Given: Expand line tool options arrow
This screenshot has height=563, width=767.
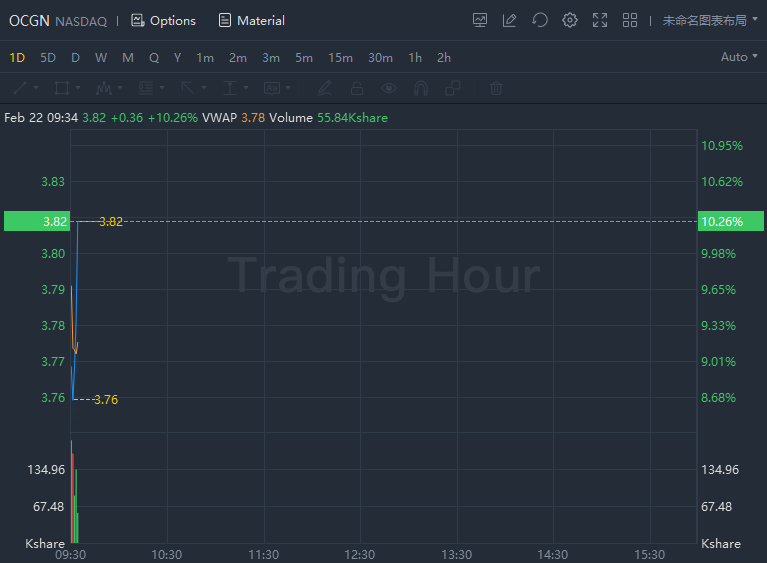Looking at the screenshot, I should point(36,88).
